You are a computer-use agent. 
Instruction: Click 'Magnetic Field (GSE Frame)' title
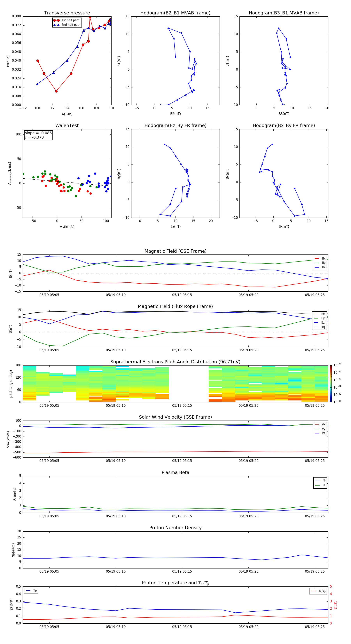point(175,251)
